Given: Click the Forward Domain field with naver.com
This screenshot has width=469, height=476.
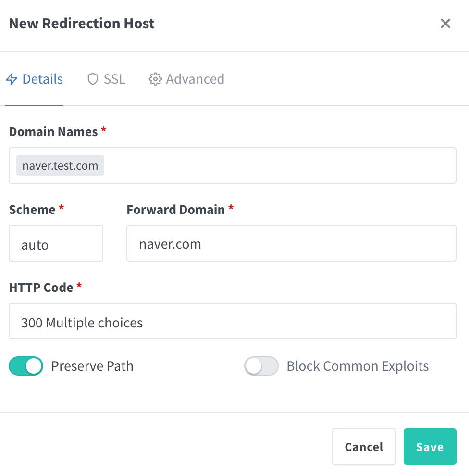Looking at the screenshot, I should click(291, 244).
